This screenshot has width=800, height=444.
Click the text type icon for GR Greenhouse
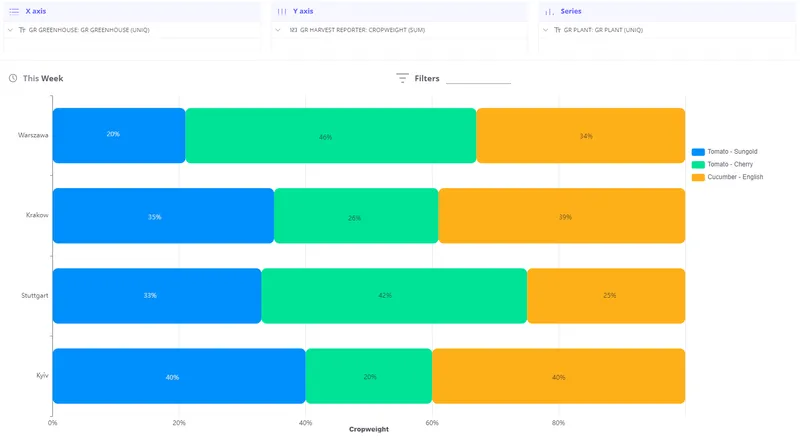pyautogui.click(x=22, y=30)
